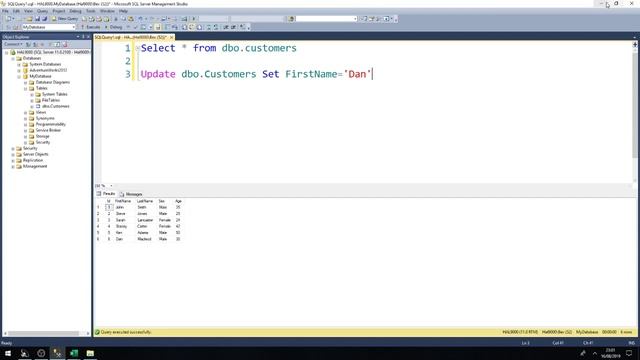The width and height of the screenshot is (640, 360).
Task: Open the Window menu
Action: [107, 11]
